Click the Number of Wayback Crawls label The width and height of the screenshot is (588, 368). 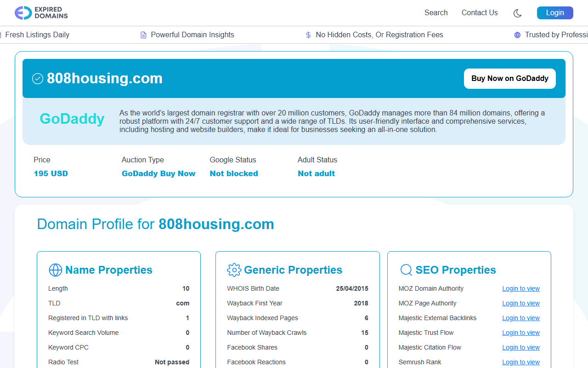tap(266, 333)
